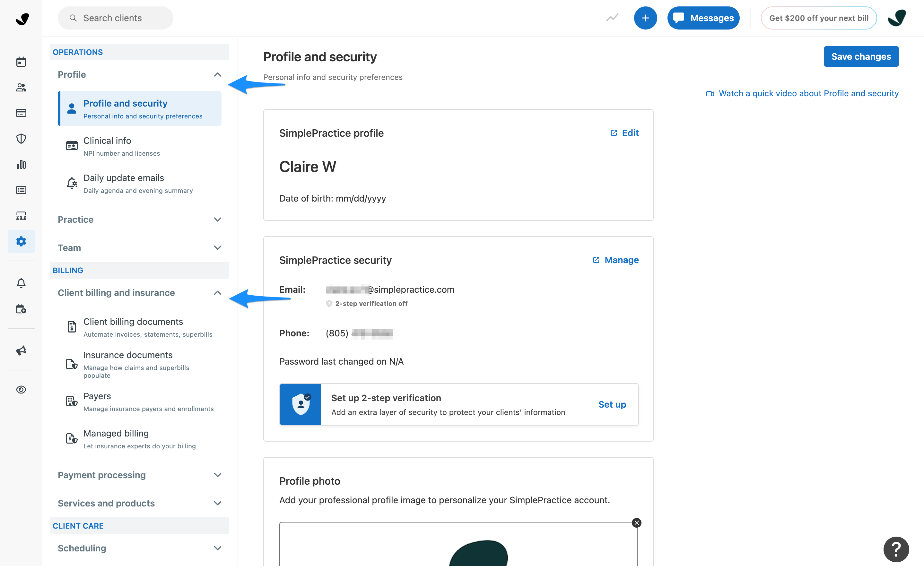Image resolution: width=924 pixels, height=579 pixels.
Task: Manage SimplePractice security
Action: (615, 260)
